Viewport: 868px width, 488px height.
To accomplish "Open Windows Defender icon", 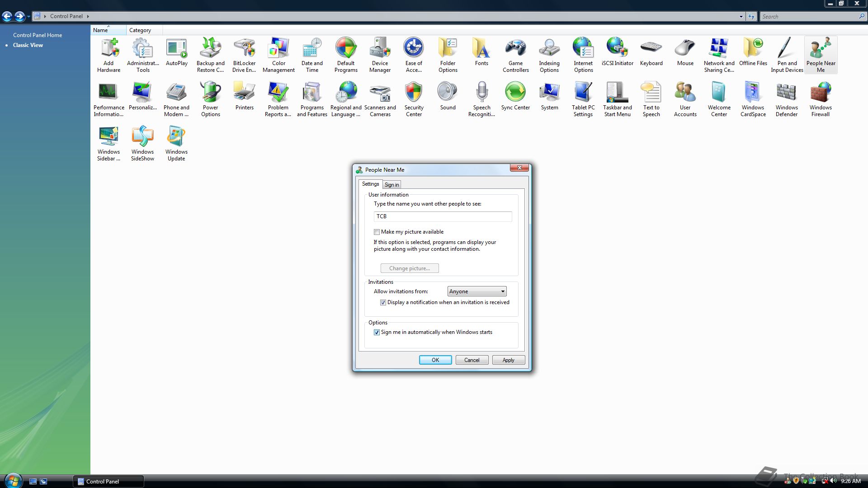I will coord(787,99).
